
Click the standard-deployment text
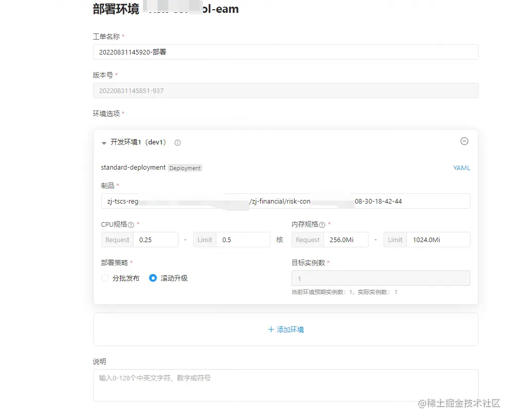133,167
